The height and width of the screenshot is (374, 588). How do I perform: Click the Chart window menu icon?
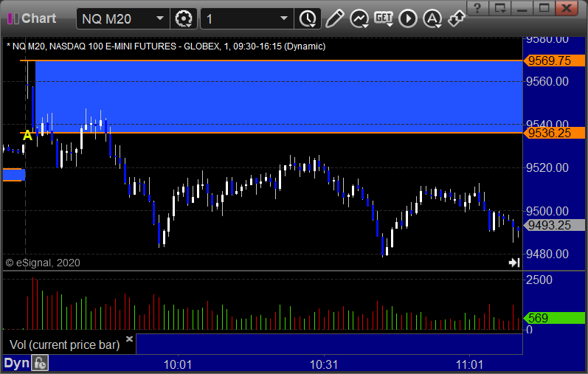pos(13,18)
